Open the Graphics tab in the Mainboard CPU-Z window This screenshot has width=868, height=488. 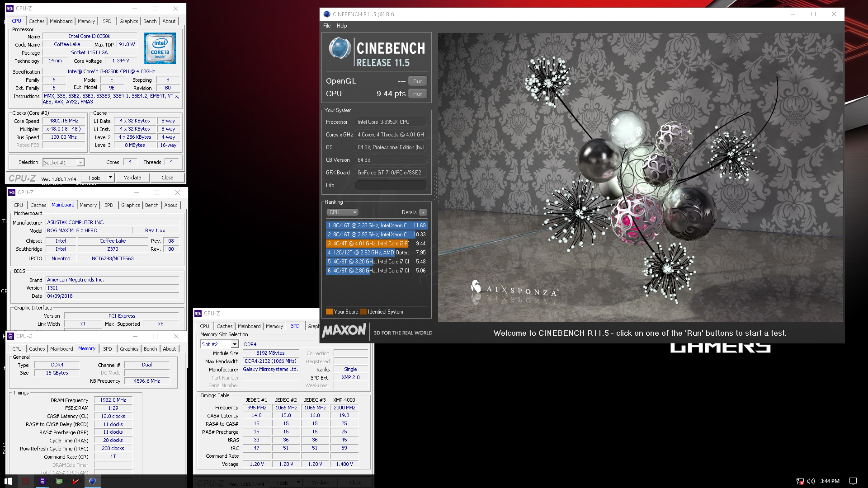(131, 205)
